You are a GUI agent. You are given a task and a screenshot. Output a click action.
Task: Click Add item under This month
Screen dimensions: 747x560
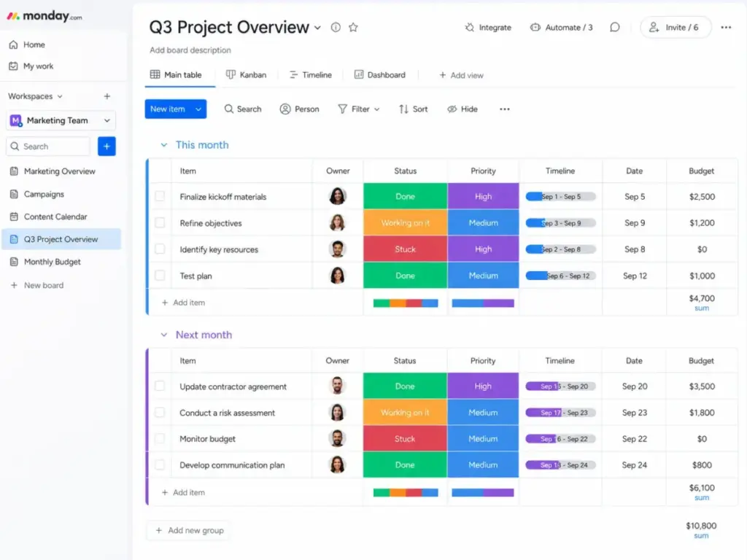pos(183,303)
